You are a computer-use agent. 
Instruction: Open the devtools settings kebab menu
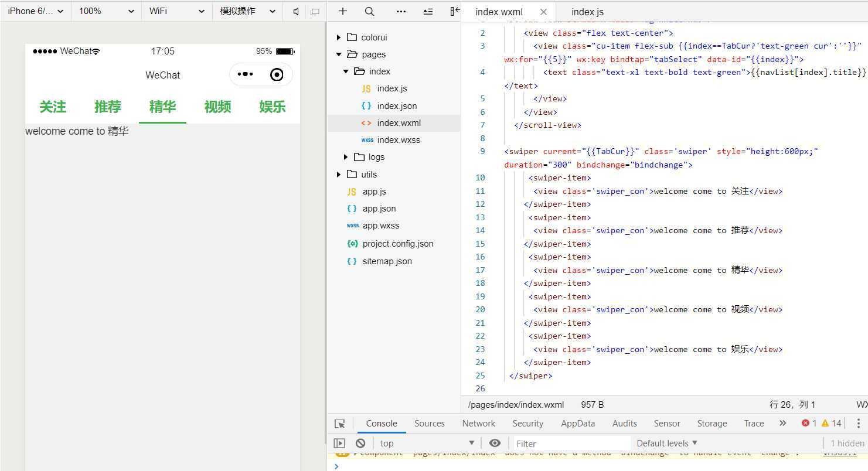coord(858,423)
